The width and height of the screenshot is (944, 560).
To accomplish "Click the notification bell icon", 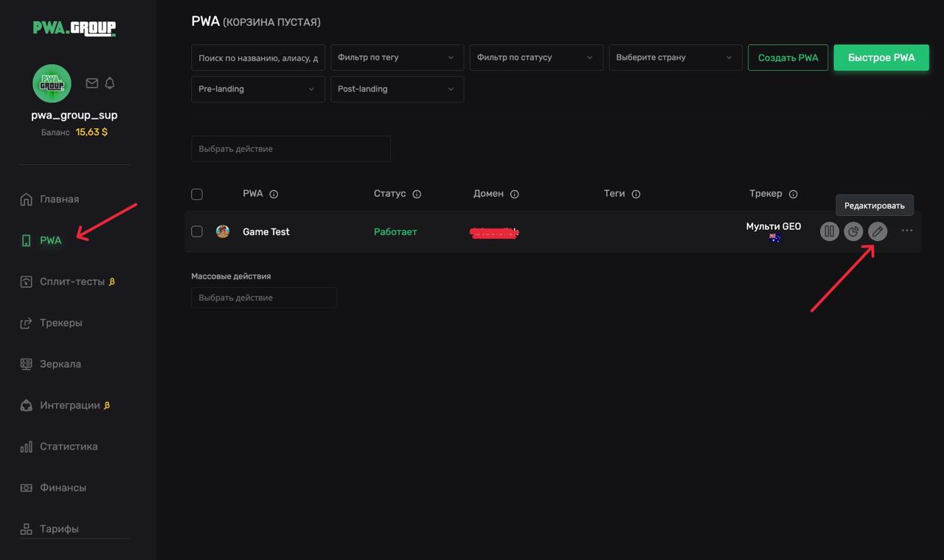I will click(x=110, y=83).
